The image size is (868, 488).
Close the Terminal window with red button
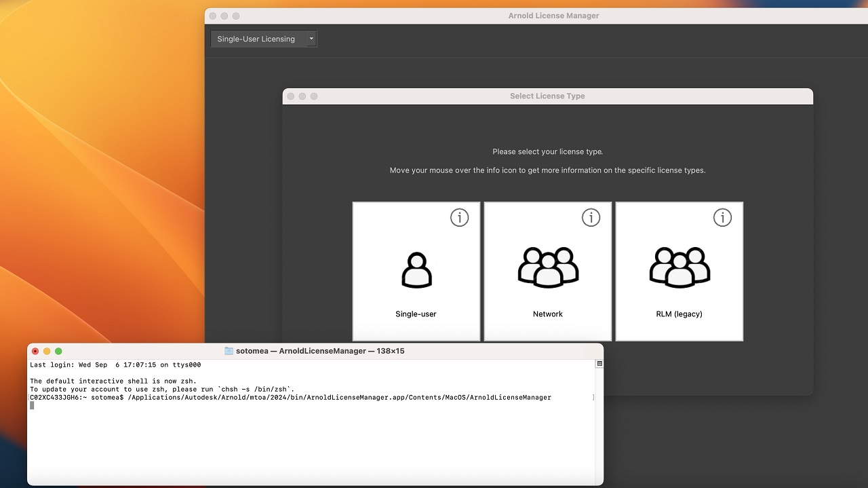click(35, 351)
